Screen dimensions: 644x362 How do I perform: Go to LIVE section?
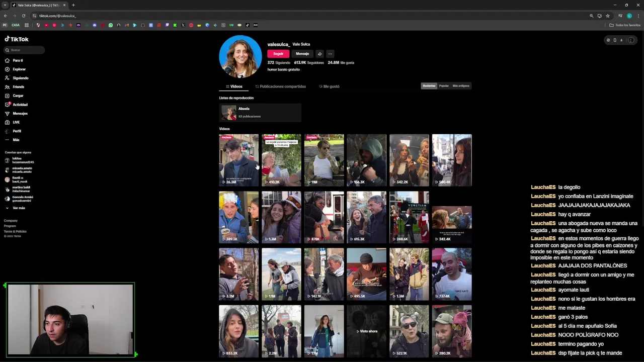tap(13, 122)
